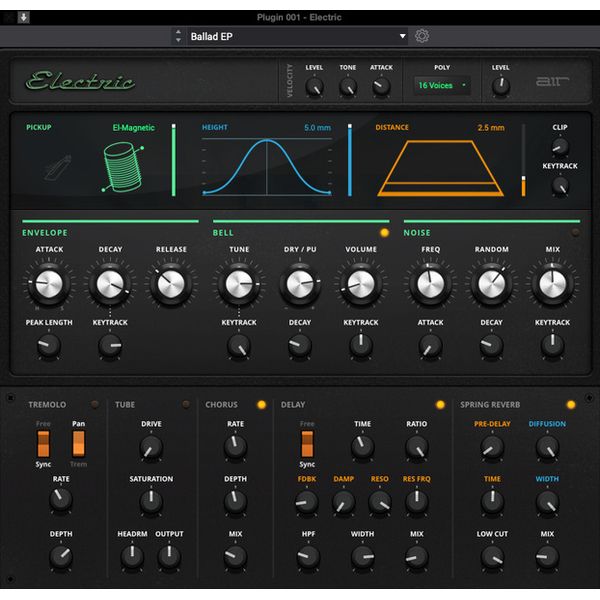Image resolution: width=600 pixels, height=600 pixels.
Task: Flip the Tremolo Pan/Trem switch
Action: pyautogui.click(x=78, y=444)
